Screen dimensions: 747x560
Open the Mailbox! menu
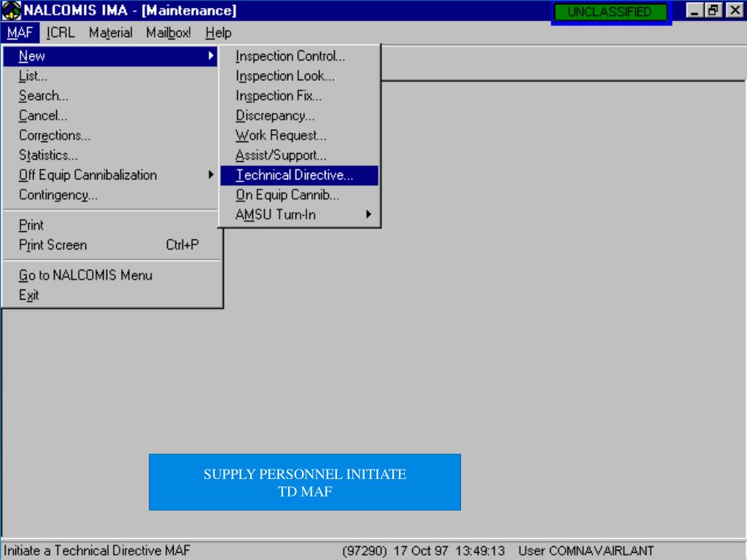169,33
